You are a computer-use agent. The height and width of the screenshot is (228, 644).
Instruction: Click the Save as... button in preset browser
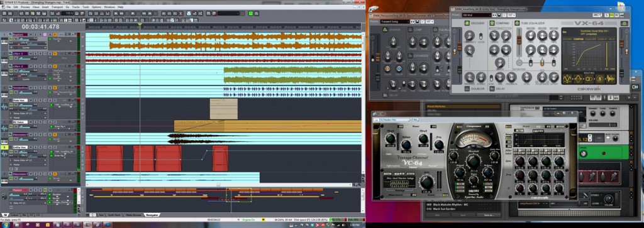tap(489, 215)
